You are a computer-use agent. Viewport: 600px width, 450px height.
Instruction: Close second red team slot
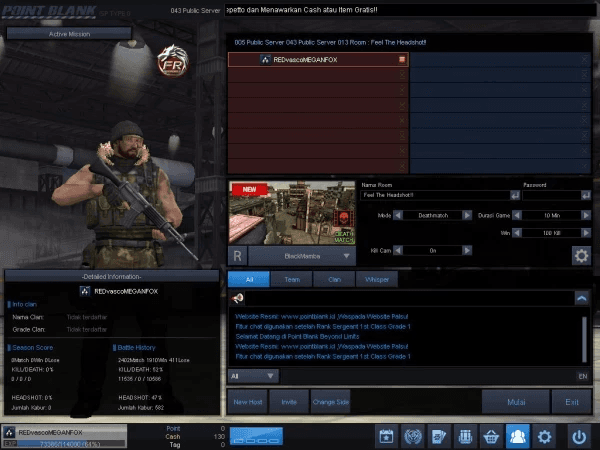click(x=402, y=75)
